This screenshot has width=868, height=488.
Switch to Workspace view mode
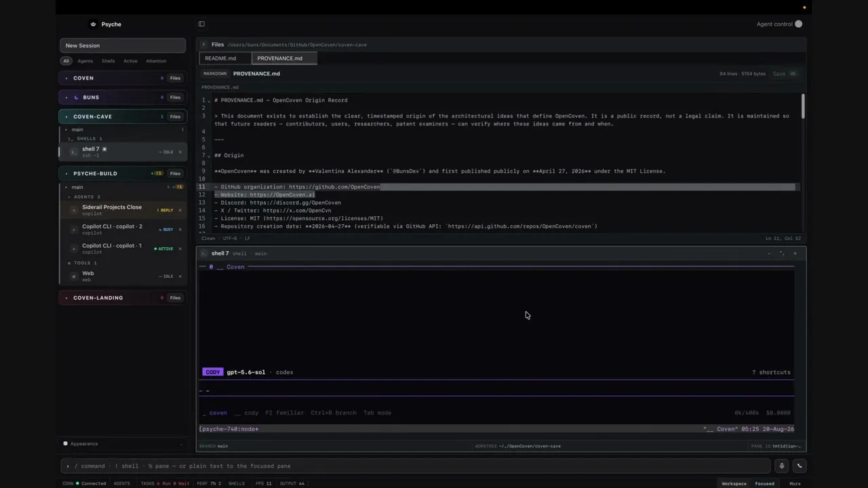[734, 484]
